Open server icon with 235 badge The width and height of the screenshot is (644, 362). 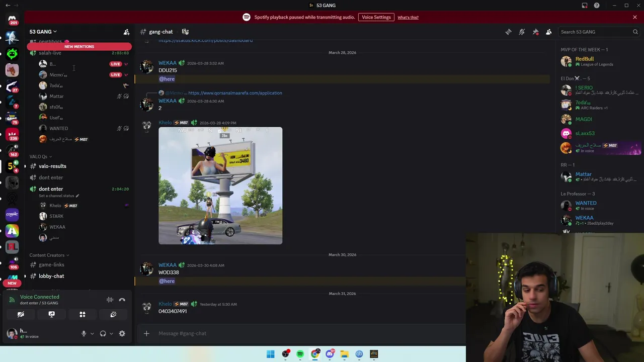point(12,134)
